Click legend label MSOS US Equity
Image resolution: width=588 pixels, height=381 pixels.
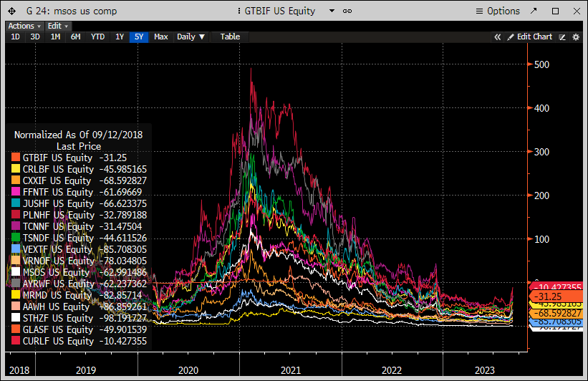[56, 273]
